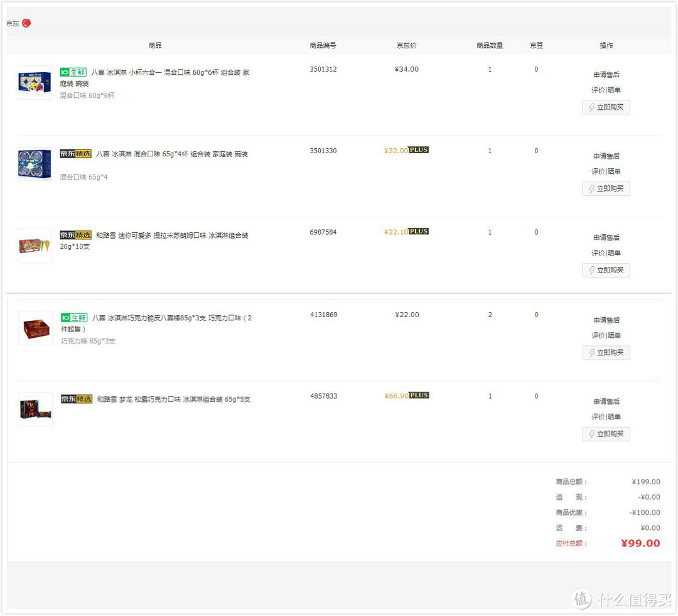
Task: Open product title 和路雪 梦龙 松露巧克力
Action: click(x=174, y=399)
